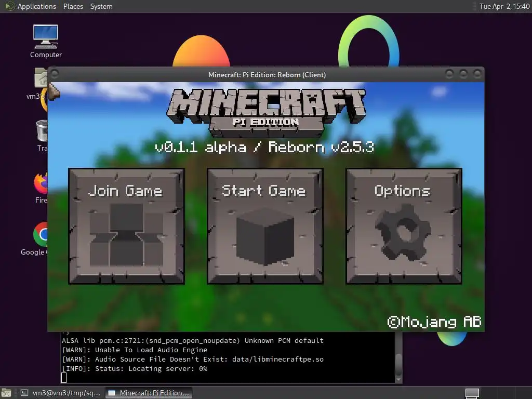
Task: Click terminal line 'Audio Source File Doesn't Exist'
Action: [x=192, y=359]
